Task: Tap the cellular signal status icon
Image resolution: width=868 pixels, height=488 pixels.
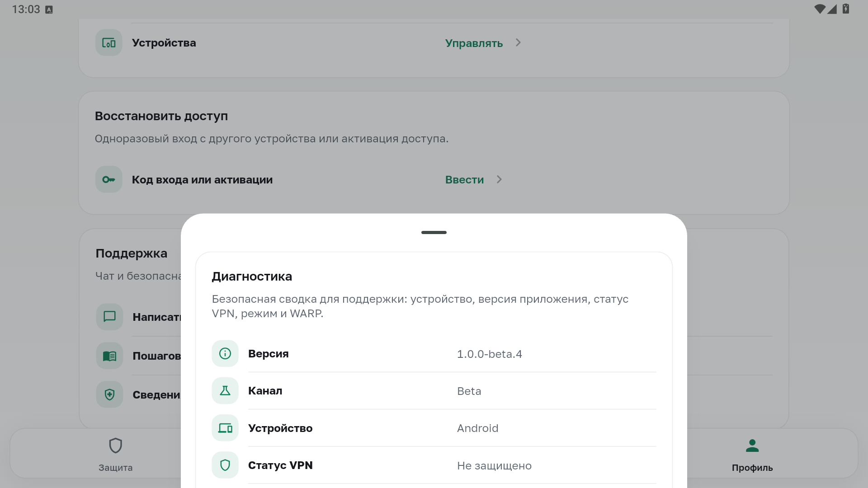Action: pyautogui.click(x=832, y=9)
